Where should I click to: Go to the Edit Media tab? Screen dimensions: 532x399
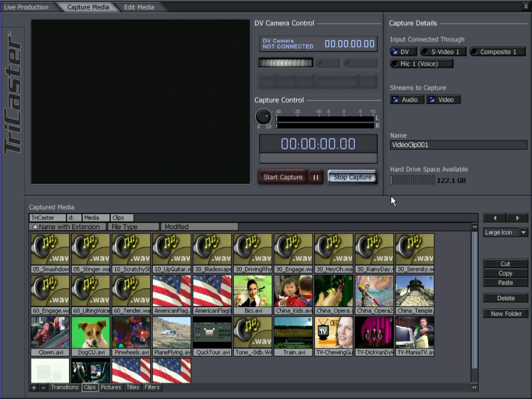point(139,7)
